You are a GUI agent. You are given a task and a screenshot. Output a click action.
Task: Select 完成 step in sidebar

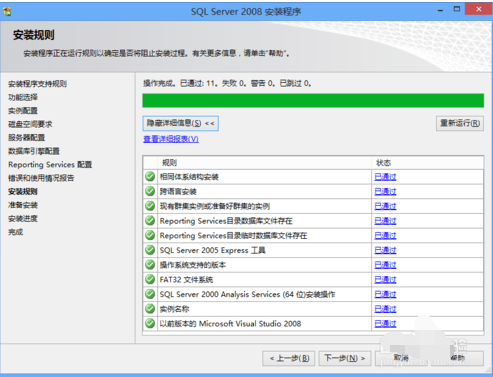[x=16, y=232]
